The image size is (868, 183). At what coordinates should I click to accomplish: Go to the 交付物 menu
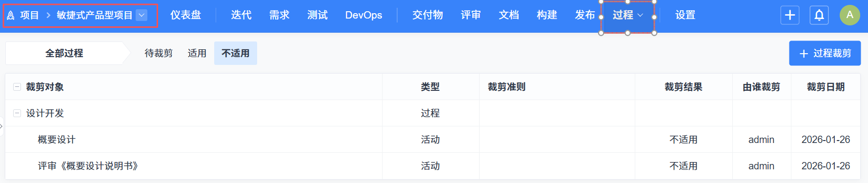click(428, 15)
